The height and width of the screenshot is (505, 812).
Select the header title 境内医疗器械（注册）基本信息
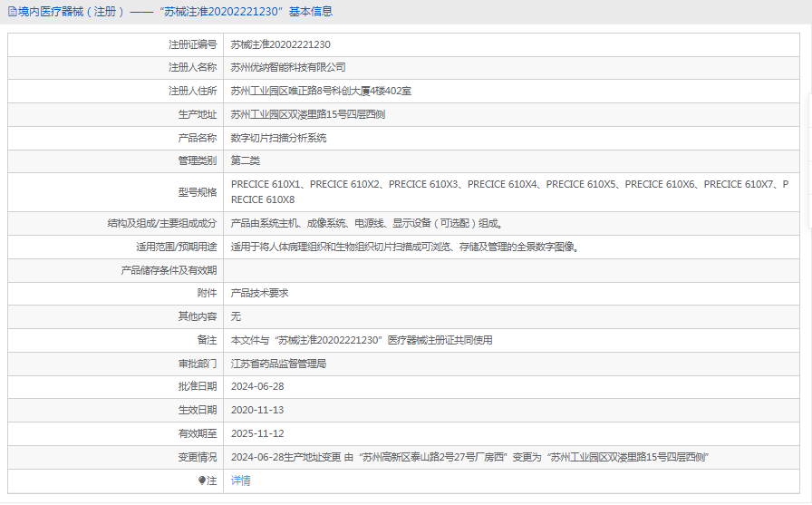coord(176,12)
